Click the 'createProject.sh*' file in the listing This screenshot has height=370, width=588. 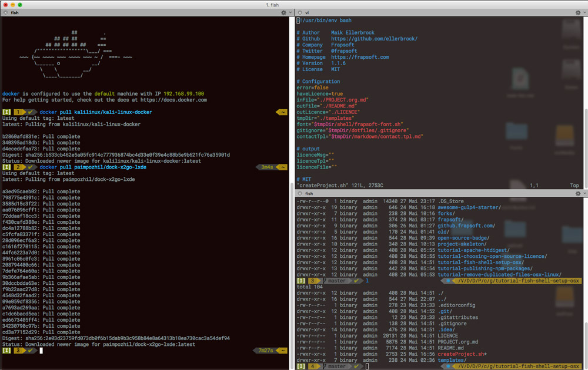coord(462,354)
